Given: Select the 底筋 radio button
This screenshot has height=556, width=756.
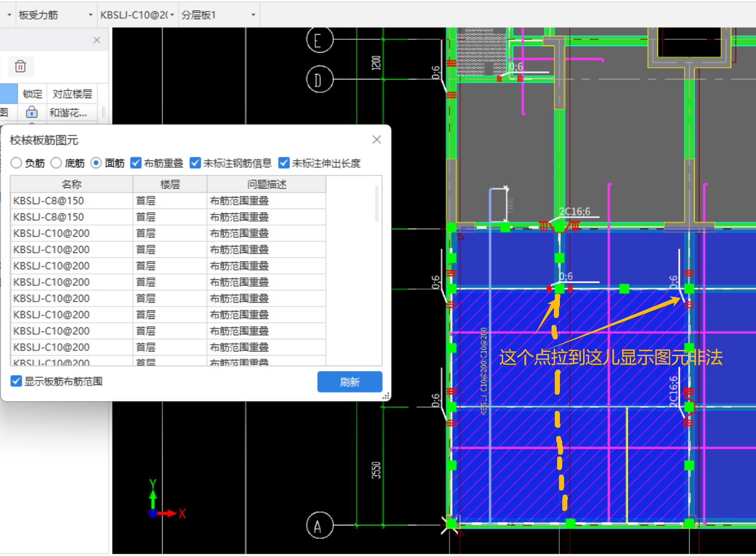Looking at the screenshot, I should click(x=56, y=163).
